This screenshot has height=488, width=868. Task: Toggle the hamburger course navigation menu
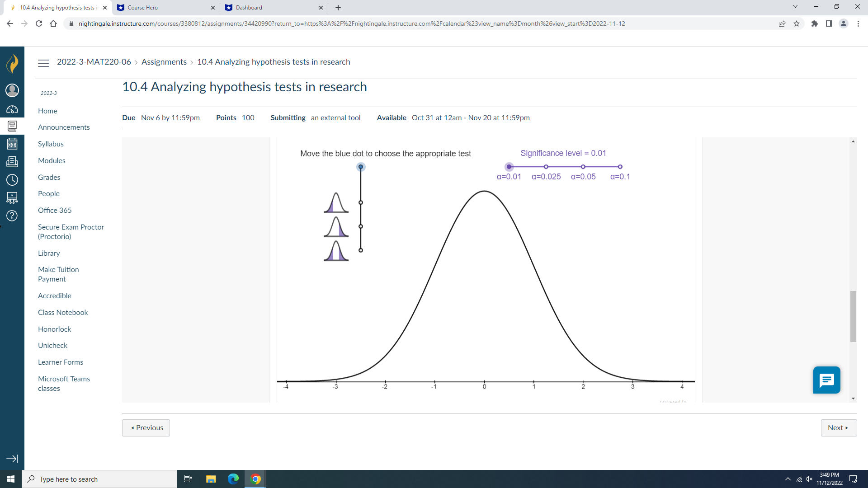pyautogui.click(x=43, y=63)
